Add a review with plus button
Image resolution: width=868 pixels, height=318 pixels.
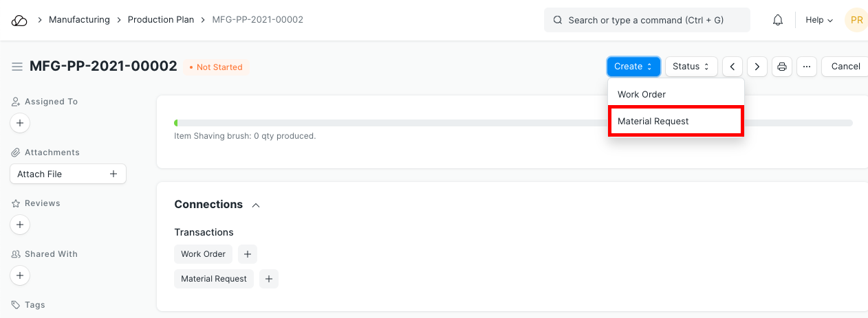[20, 225]
